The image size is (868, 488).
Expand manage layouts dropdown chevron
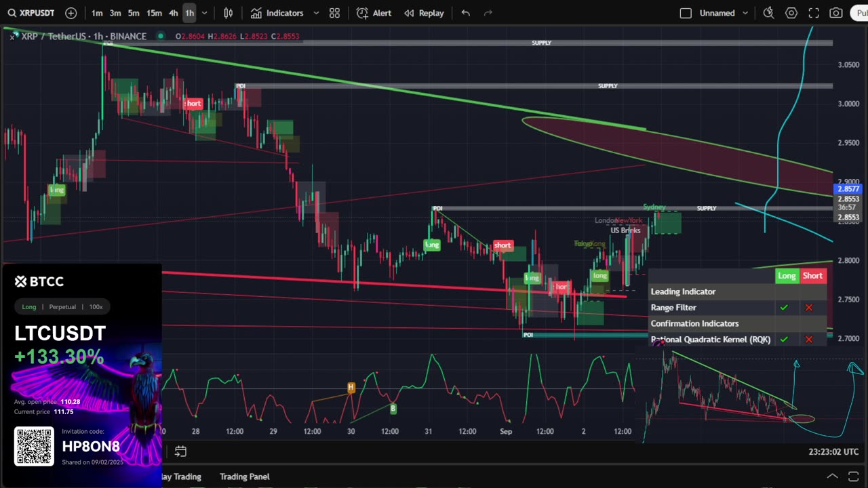pyautogui.click(x=745, y=13)
